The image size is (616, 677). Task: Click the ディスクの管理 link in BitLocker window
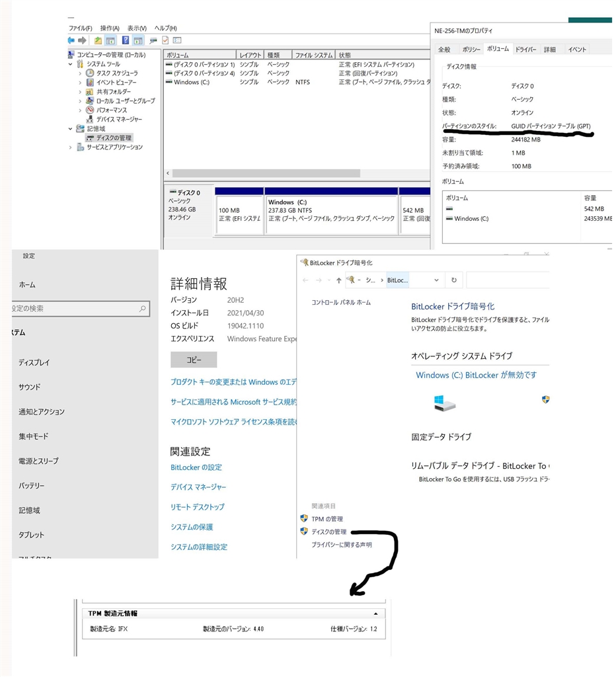[x=329, y=532]
